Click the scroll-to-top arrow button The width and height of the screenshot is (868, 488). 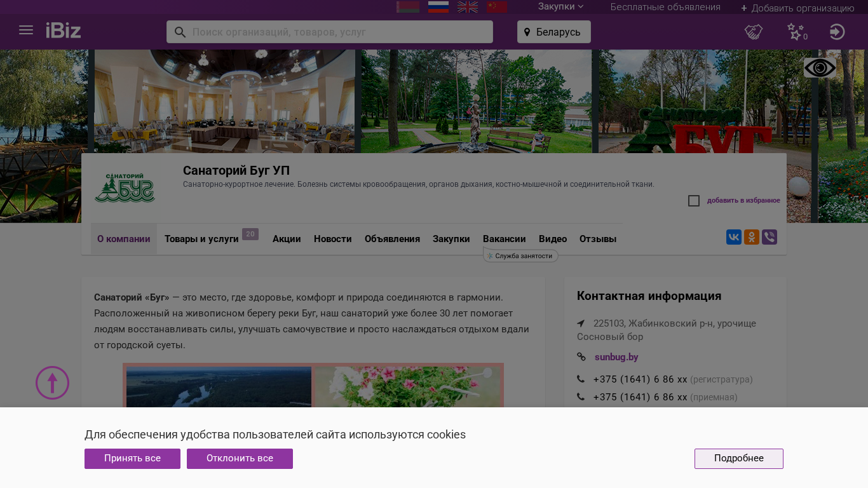52,383
